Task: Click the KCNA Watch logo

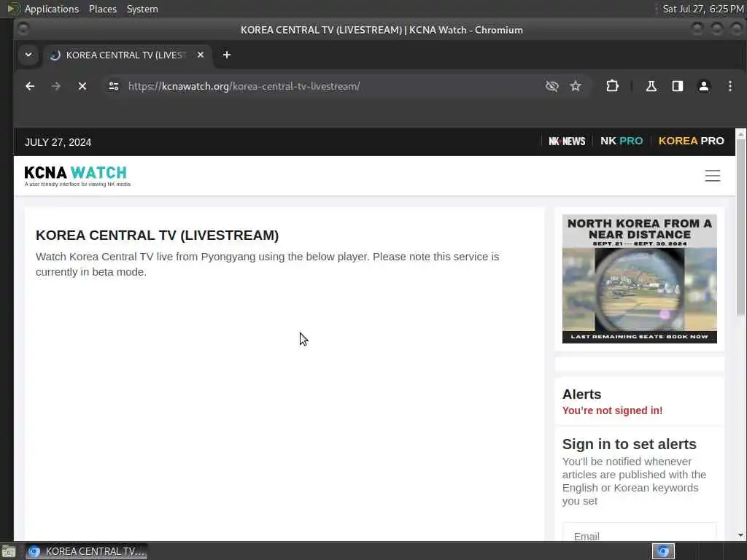Action: [x=77, y=176]
